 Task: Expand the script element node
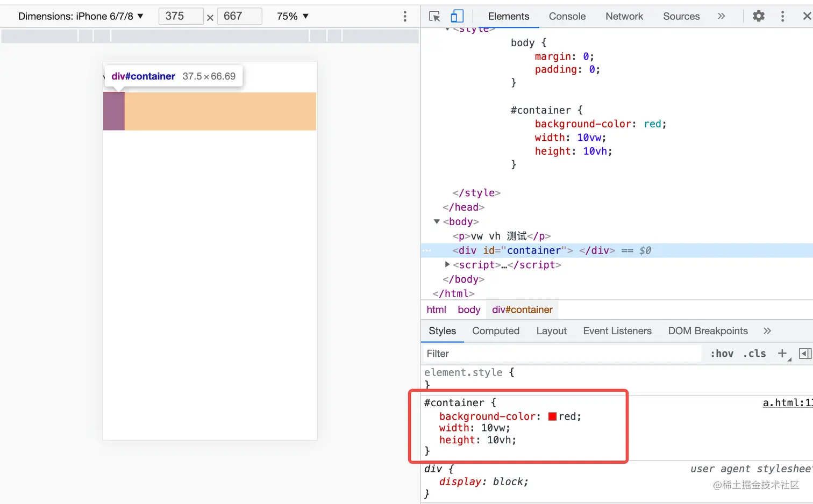447,264
